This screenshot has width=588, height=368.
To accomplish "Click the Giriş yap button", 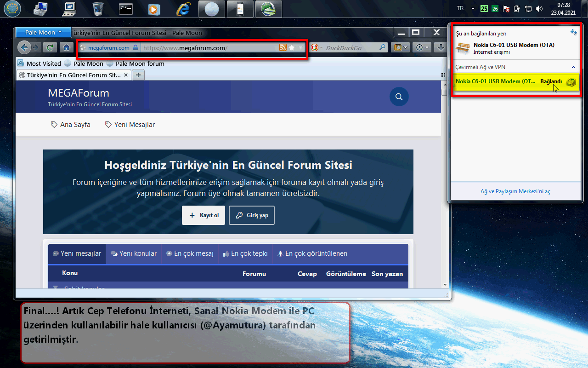I will 252,215.
